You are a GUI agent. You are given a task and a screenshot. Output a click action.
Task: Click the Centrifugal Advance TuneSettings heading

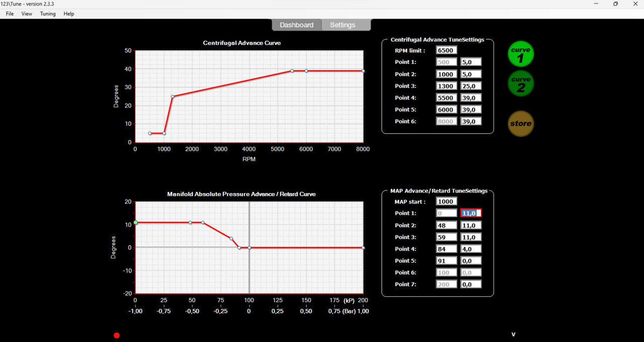point(437,40)
